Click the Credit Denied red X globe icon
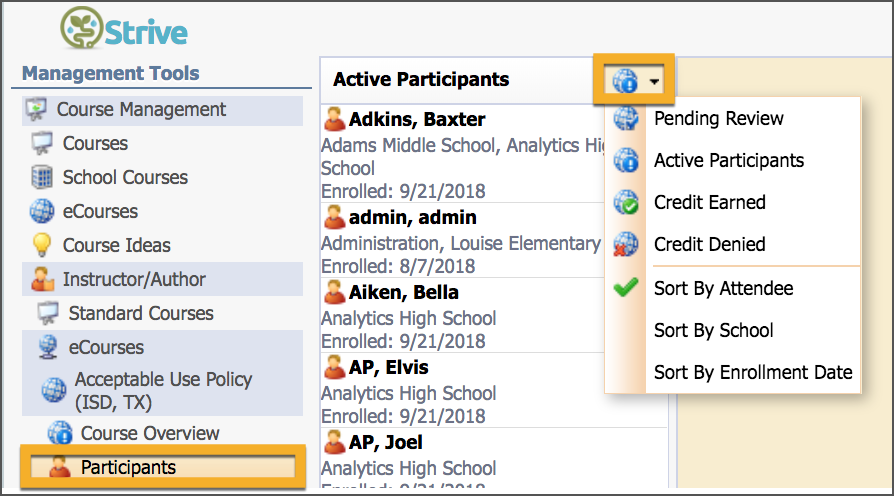Screen dimensions: 894x496 coord(625,245)
